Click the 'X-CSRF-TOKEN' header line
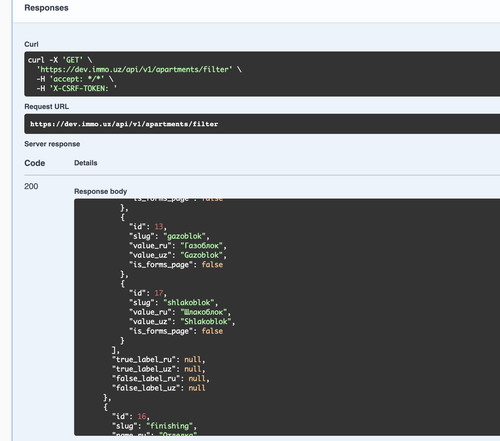Screen dimensions: 500x441 (77, 88)
